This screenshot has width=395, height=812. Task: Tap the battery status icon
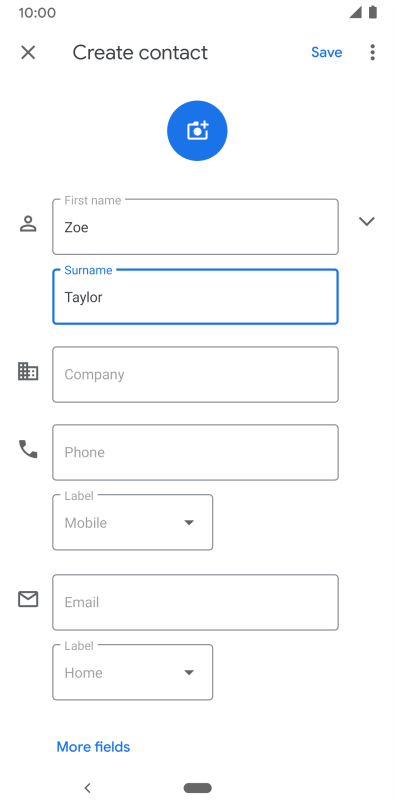[373, 12]
